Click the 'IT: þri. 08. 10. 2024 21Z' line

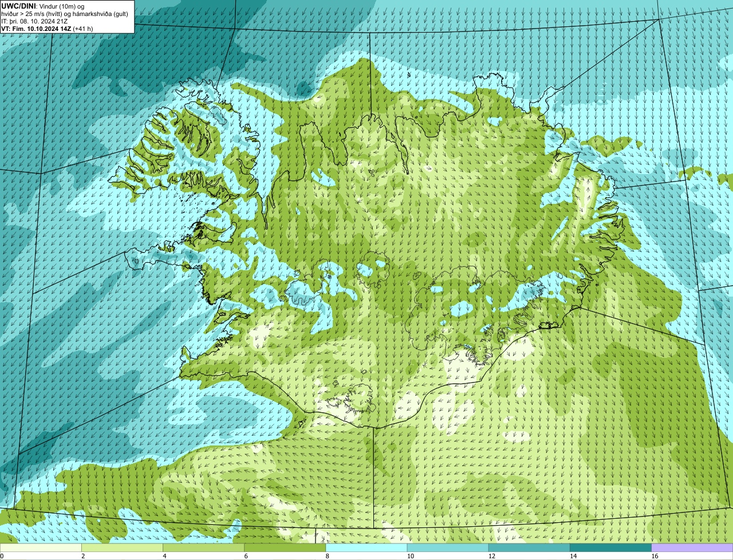pyautogui.click(x=34, y=21)
